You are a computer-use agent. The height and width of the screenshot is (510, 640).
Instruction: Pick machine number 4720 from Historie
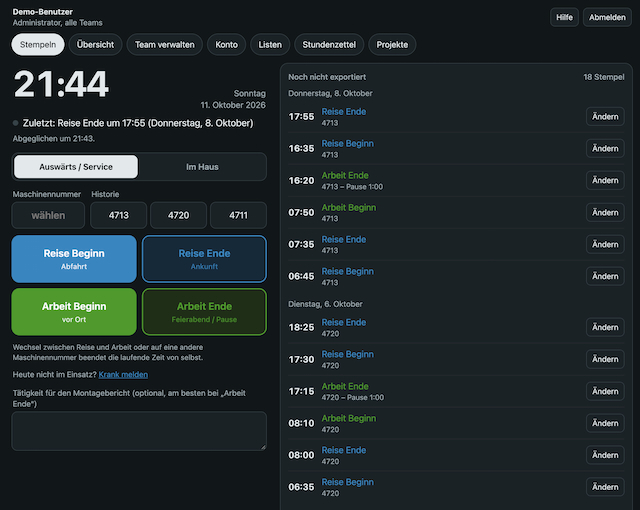pos(178,215)
